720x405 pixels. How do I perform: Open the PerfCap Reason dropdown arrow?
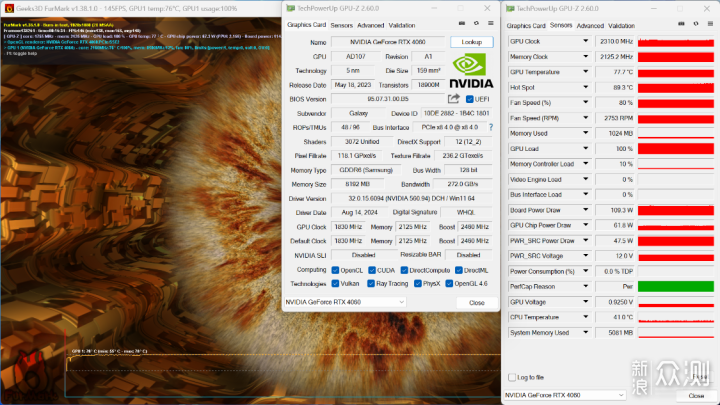coord(585,286)
